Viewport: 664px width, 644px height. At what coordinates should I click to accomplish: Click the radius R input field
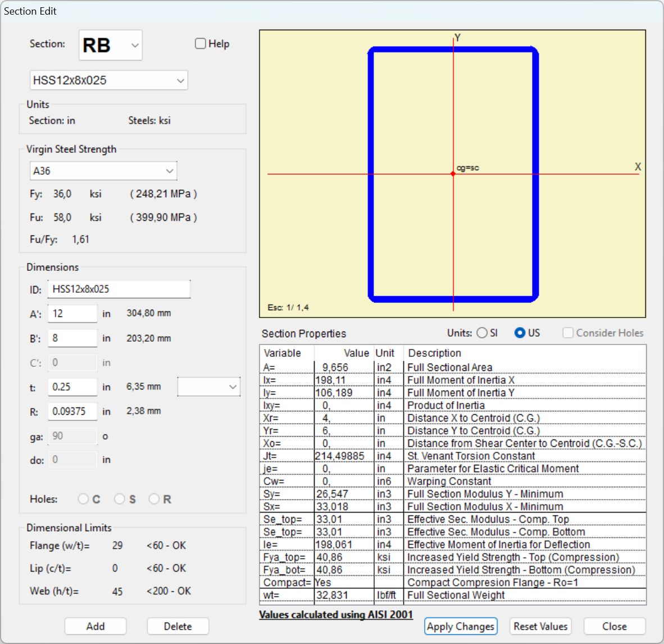[x=72, y=411]
